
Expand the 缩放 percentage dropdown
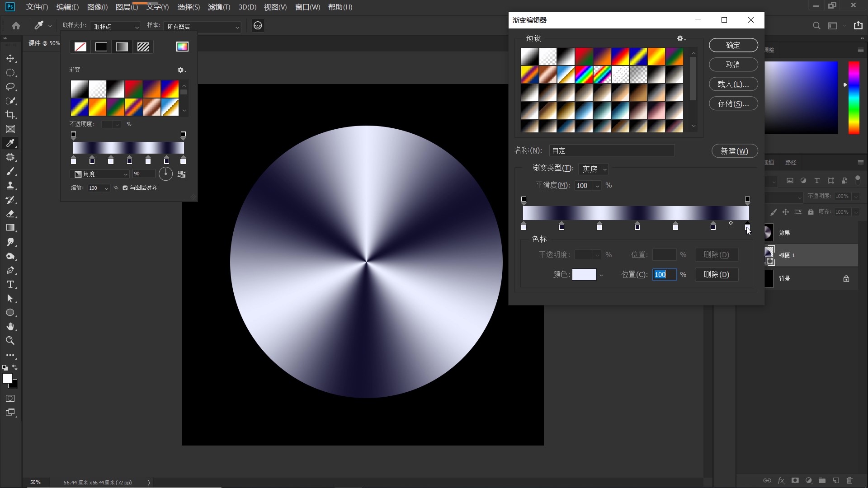(x=106, y=188)
